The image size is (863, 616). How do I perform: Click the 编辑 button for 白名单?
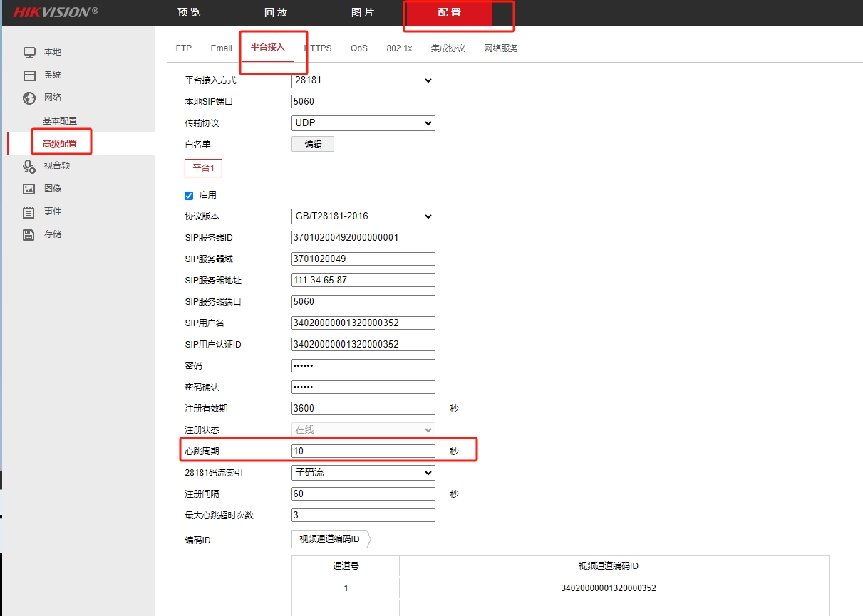click(312, 144)
